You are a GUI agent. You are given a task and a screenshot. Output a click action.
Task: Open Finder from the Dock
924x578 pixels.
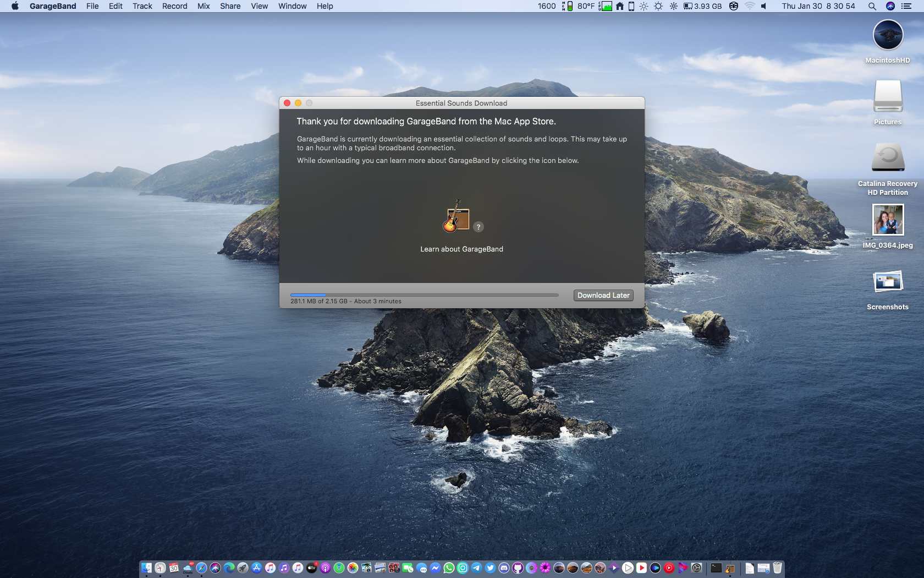(x=146, y=568)
